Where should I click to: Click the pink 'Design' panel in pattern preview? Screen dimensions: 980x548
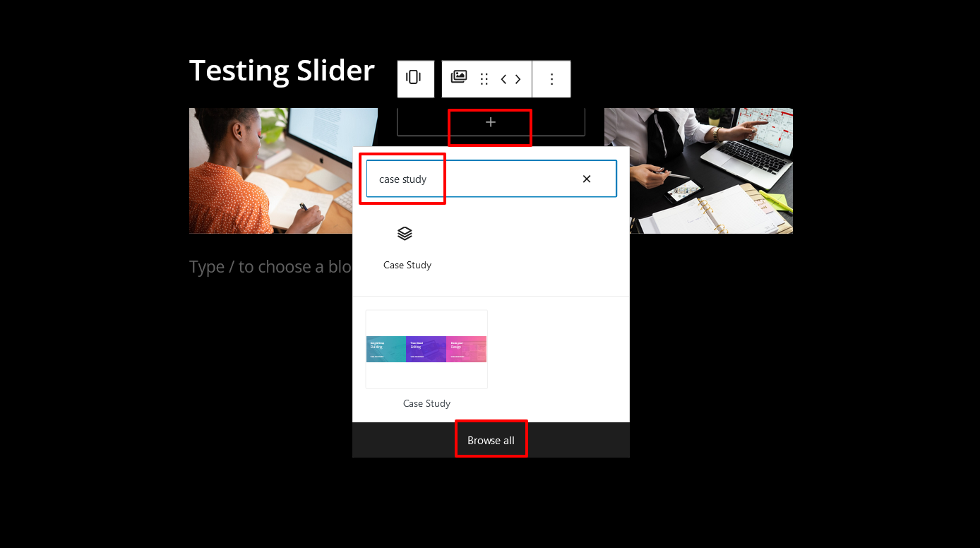pos(466,349)
